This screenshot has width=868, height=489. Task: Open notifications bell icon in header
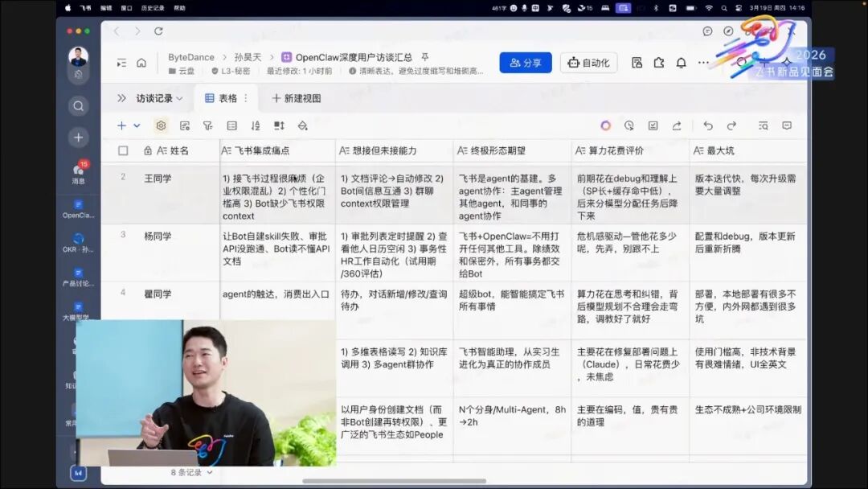682,63
